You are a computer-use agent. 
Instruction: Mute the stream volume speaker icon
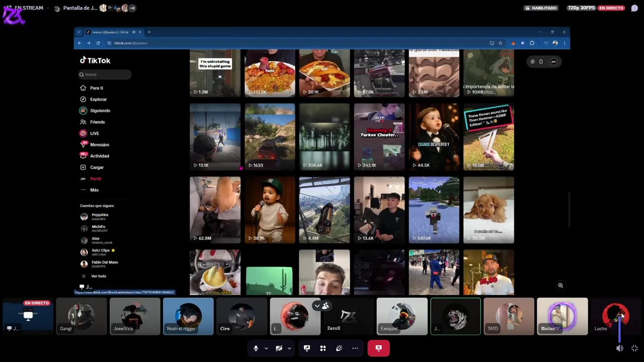point(620,348)
